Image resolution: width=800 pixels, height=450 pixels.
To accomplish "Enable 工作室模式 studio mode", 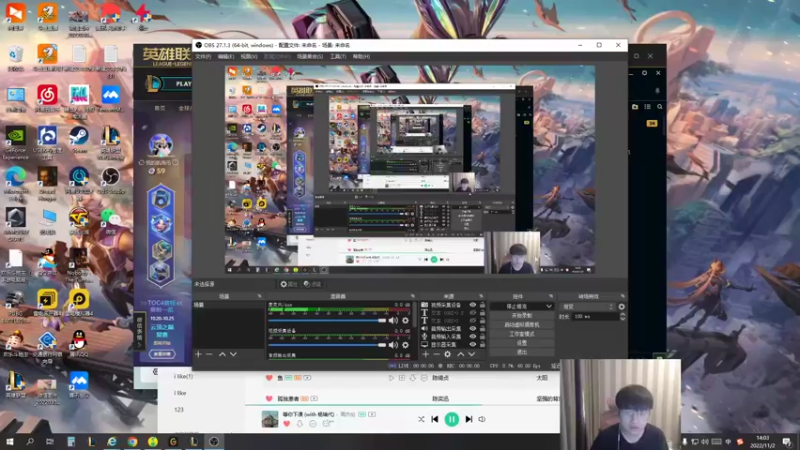I will 521,334.
